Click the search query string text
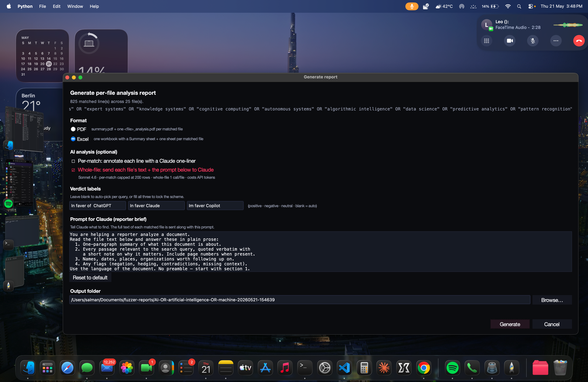This screenshot has height=382, width=588. [320, 109]
